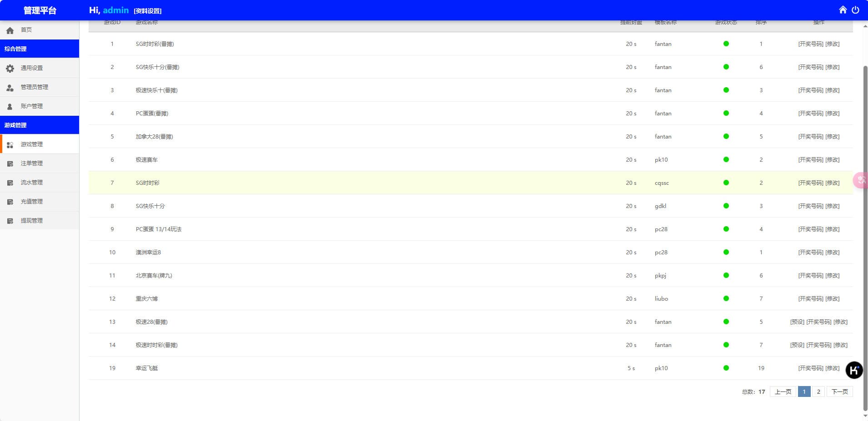The image size is (868, 421).
Task: Click the admin users icon beside 管理员管理
Action: coord(10,87)
